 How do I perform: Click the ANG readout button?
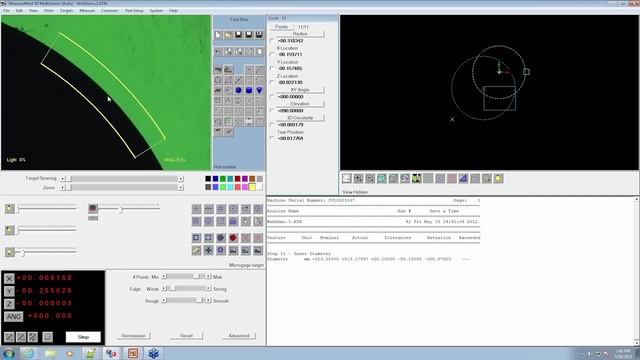click(x=14, y=316)
